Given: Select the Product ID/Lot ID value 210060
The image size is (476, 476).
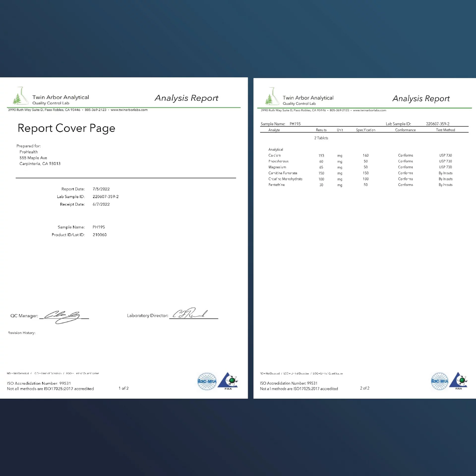Looking at the screenshot, I should click(100, 235).
